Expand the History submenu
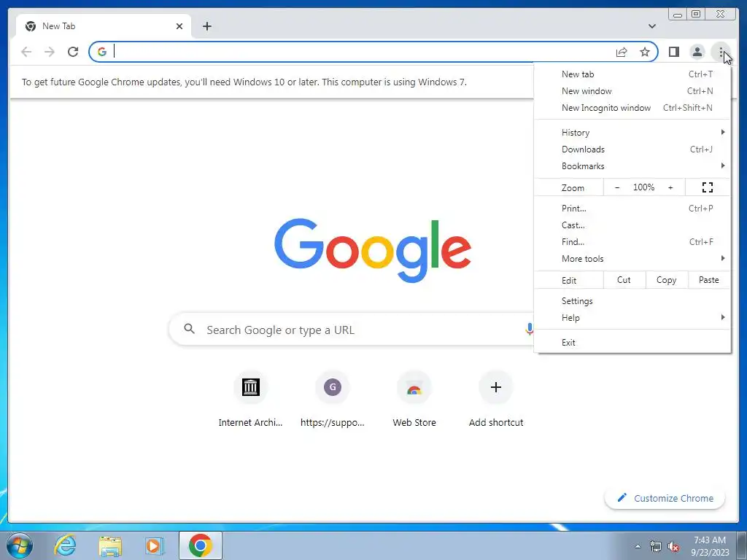747x560 pixels. point(632,133)
